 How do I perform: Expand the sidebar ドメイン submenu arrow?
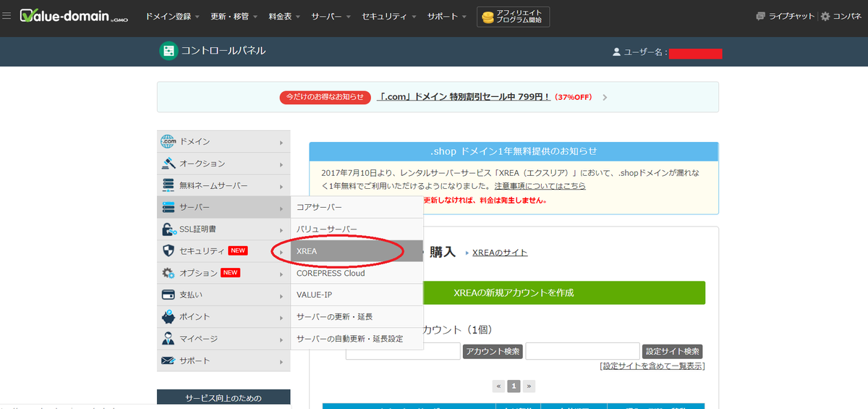click(x=281, y=142)
